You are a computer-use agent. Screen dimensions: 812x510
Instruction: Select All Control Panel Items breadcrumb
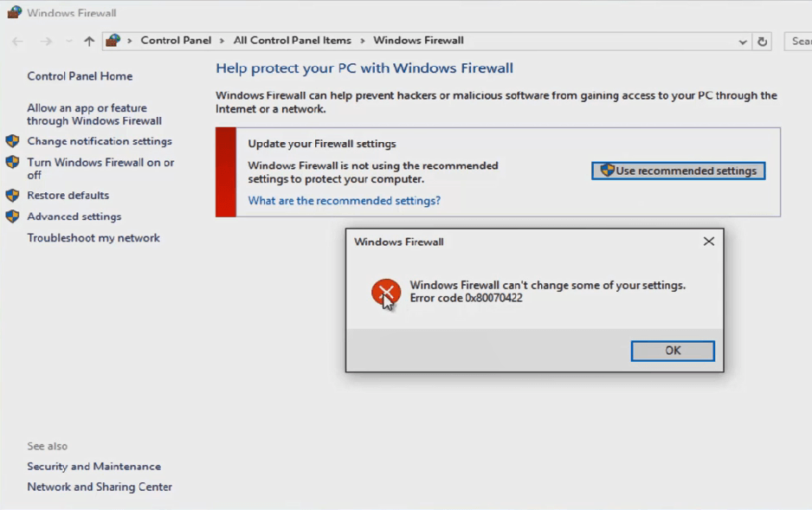tap(292, 41)
